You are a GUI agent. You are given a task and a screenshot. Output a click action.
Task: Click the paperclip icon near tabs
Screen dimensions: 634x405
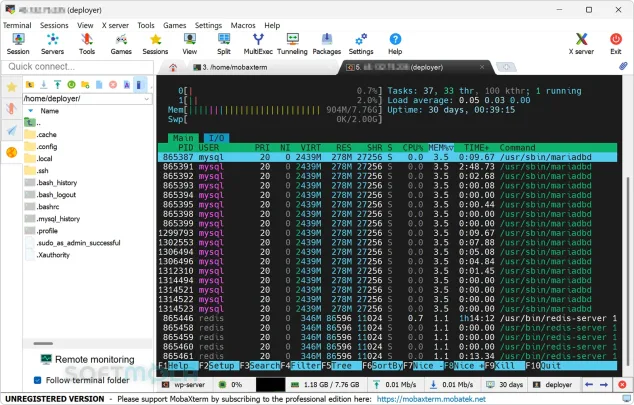point(623,66)
